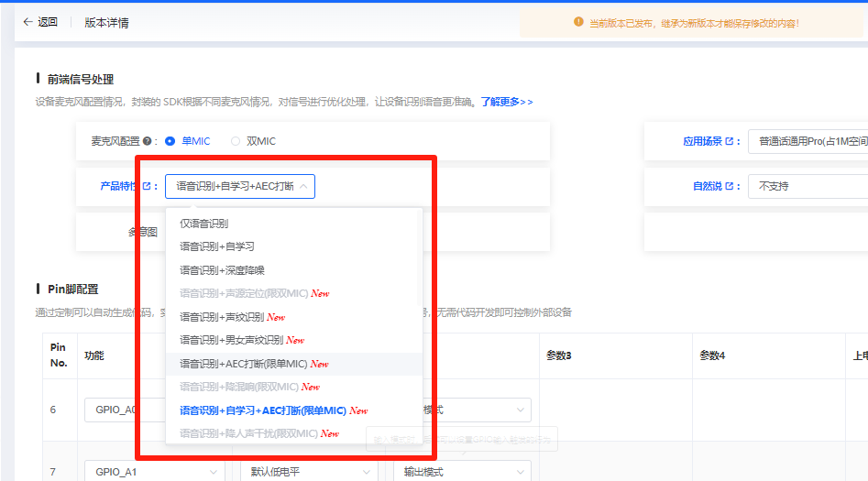Image resolution: width=868 pixels, height=481 pixels.
Task: Click the 参数4 column header
Action: pos(712,355)
